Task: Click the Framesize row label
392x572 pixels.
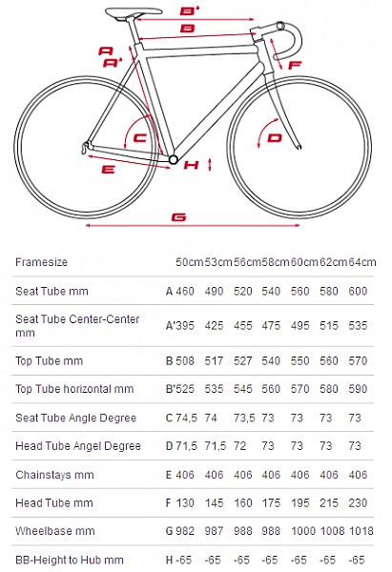Action: pyautogui.click(x=41, y=262)
